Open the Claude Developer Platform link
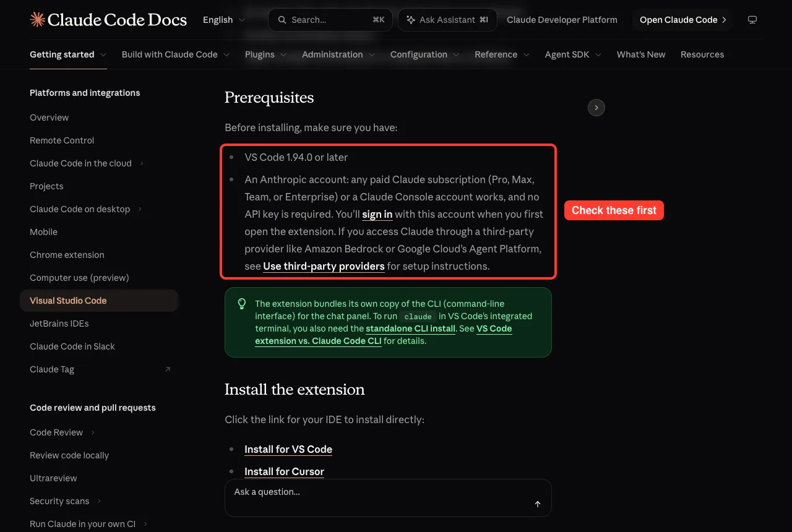Viewport: 792px width, 532px height. tap(562, 20)
